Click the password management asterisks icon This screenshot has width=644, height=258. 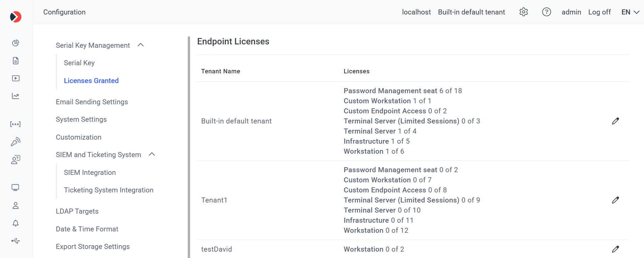(x=15, y=124)
